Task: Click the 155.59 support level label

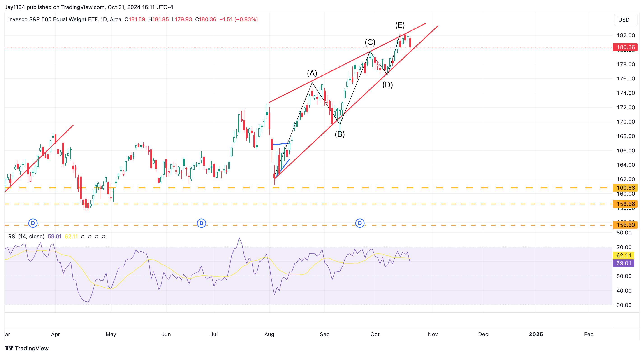Action: [x=625, y=225]
